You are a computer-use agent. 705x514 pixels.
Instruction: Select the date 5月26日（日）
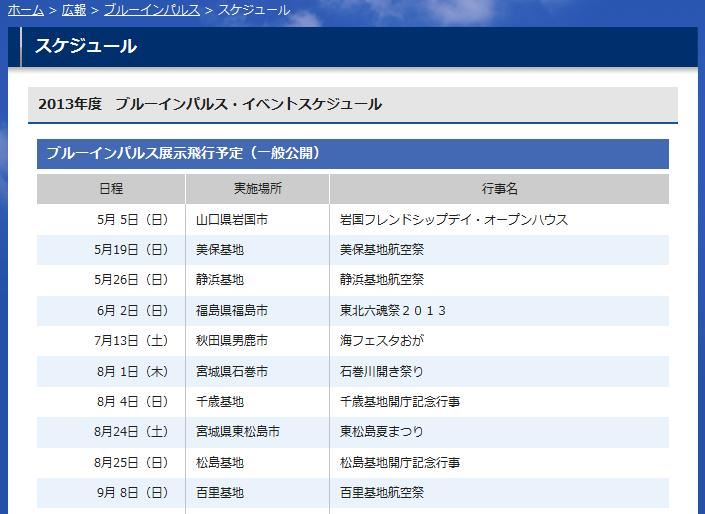132,280
